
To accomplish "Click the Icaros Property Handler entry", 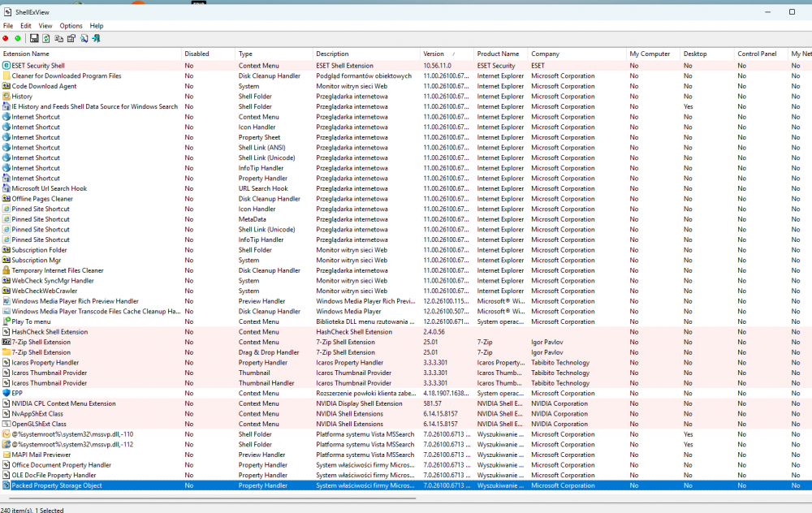I will tap(45, 363).
